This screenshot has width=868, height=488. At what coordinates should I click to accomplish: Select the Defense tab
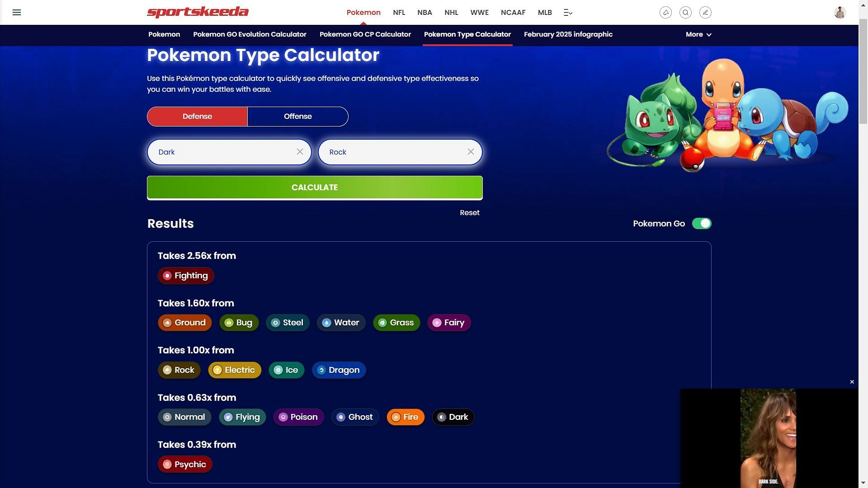(197, 116)
